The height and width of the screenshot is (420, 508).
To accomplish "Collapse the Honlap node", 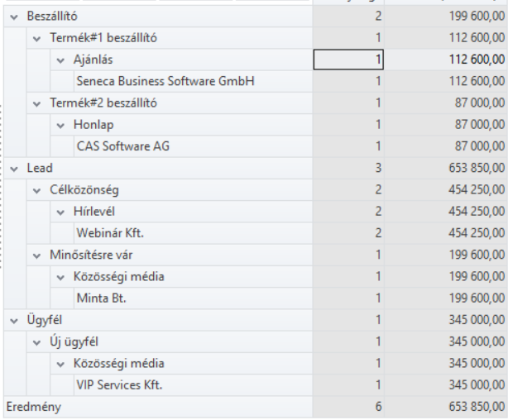I will tap(60, 125).
